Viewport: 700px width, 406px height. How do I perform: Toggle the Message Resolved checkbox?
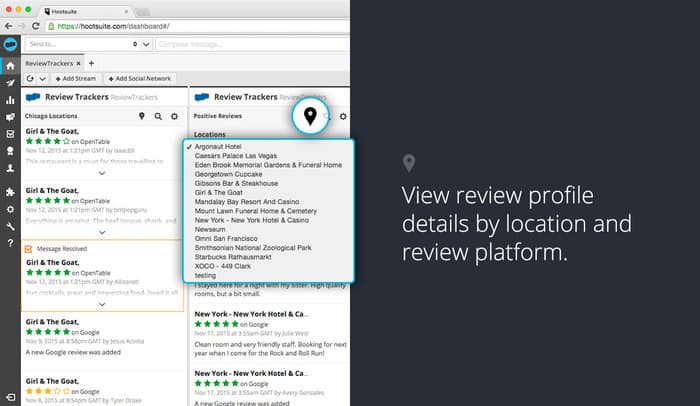[x=29, y=249]
